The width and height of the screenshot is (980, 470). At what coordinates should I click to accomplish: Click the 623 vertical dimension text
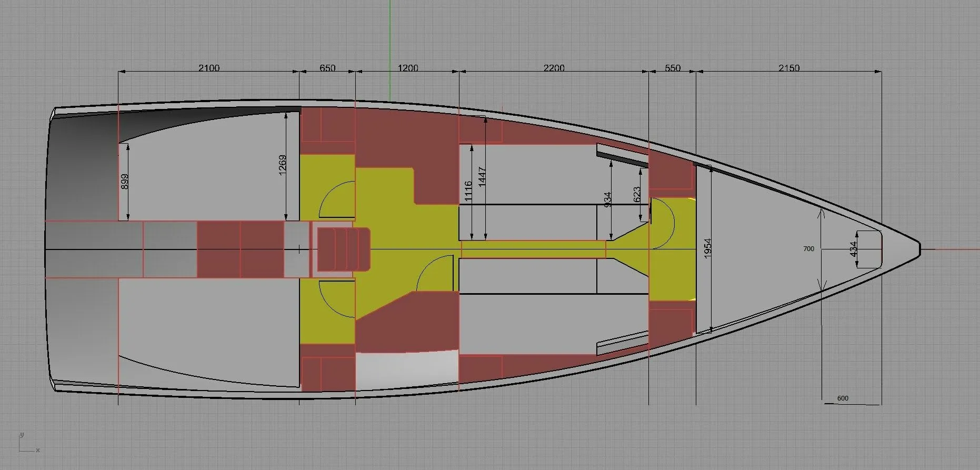click(637, 195)
